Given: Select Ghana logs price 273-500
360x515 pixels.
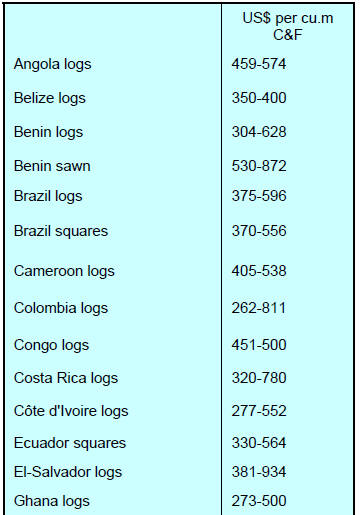Looking at the screenshot, I should (x=259, y=501).
